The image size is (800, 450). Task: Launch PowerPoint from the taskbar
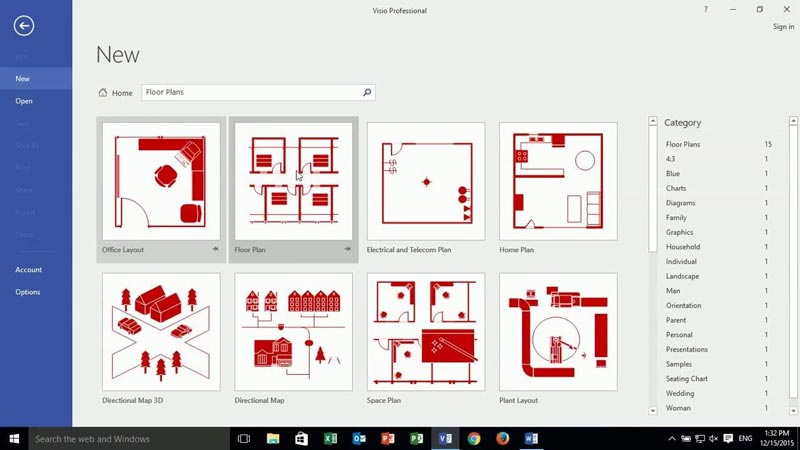[388, 439]
